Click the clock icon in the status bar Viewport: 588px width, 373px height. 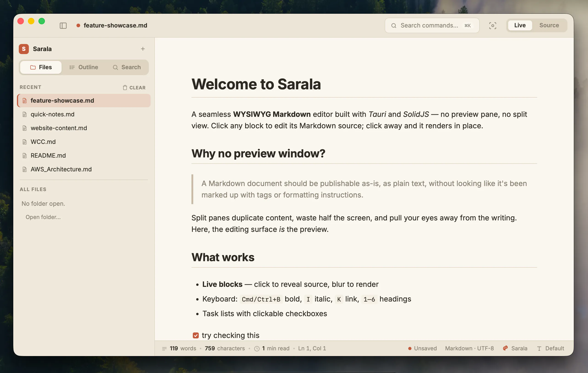[257, 348]
